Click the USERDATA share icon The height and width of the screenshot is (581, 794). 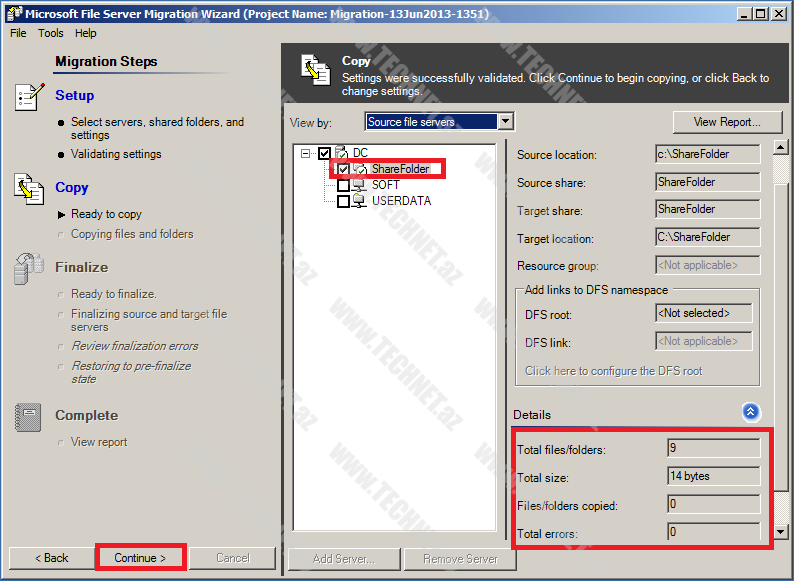(x=360, y=201)
